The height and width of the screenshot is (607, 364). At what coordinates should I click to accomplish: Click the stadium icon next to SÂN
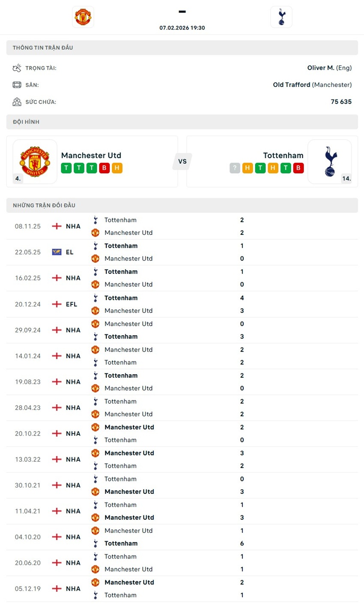coord(17,84)
